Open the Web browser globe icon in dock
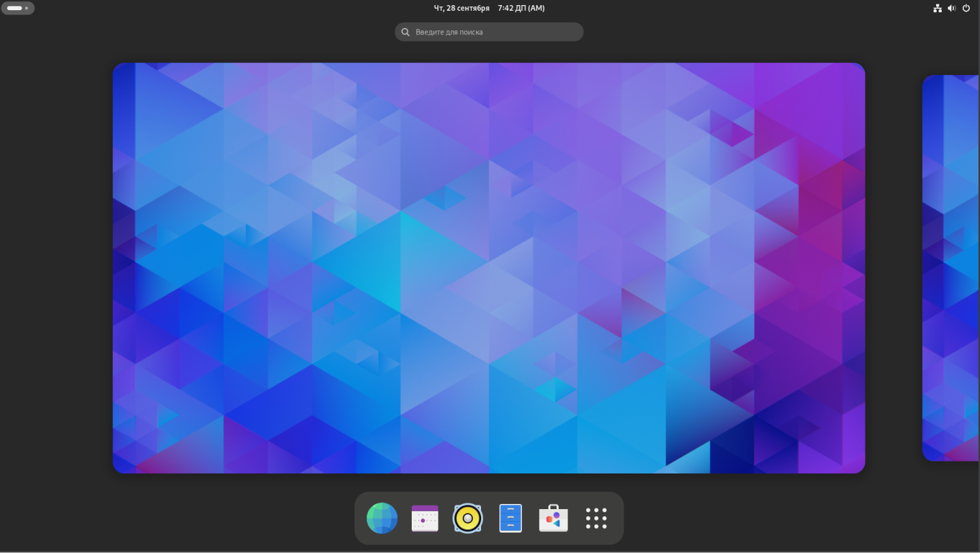Screen dimensions: 980x553 click(x=382, y=518)
